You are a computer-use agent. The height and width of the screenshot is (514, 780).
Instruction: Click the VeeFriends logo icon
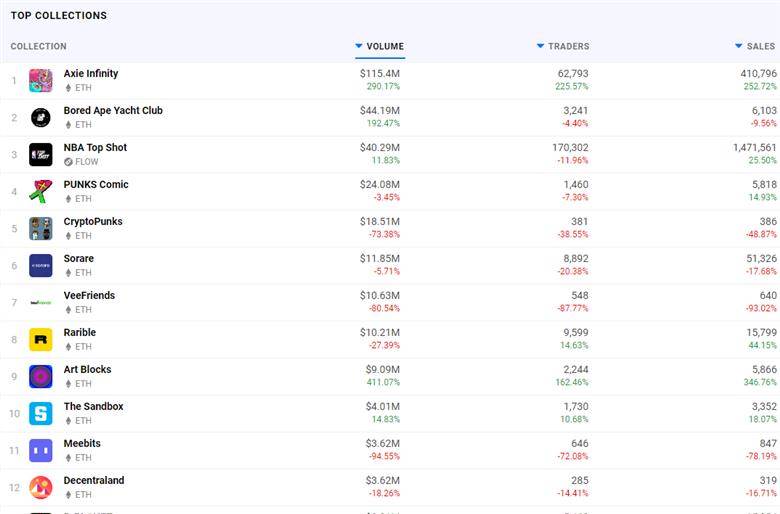[41, 303]
